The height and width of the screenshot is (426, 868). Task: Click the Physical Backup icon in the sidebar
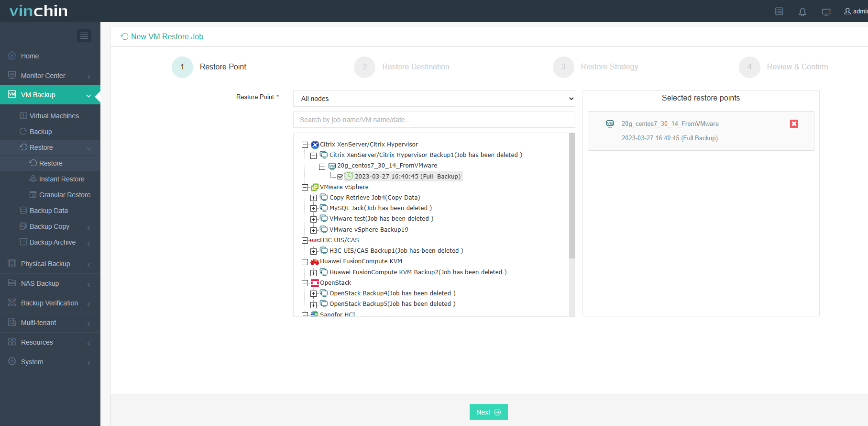[x=12, y=263]
